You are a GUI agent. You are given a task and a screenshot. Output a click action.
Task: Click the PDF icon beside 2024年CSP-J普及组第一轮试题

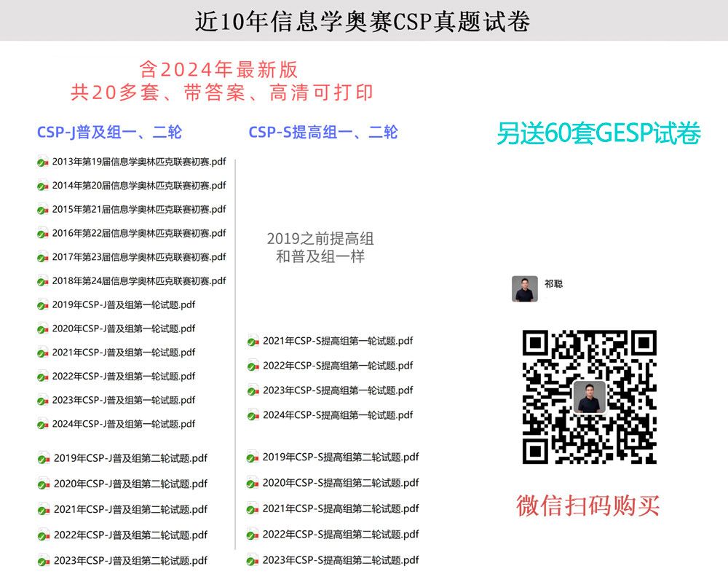click(x=43, y=424)
